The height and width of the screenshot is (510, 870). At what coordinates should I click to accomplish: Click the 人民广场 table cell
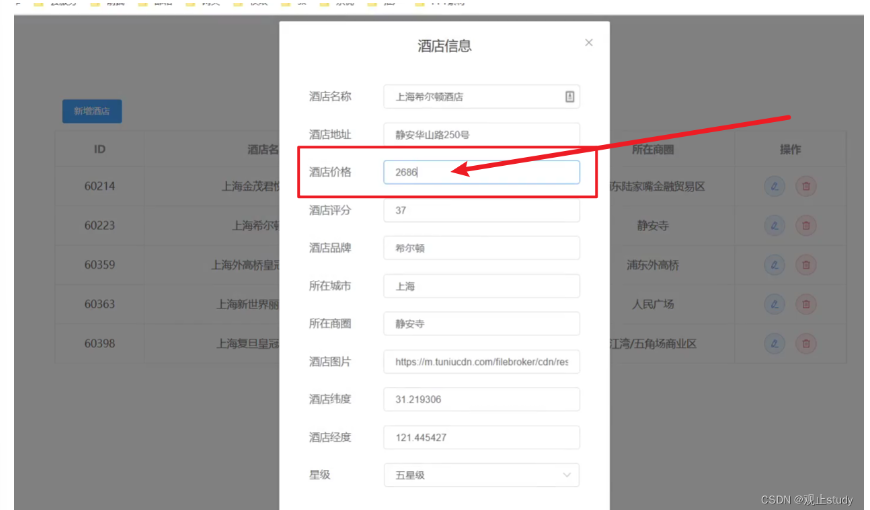pos(653,304)
